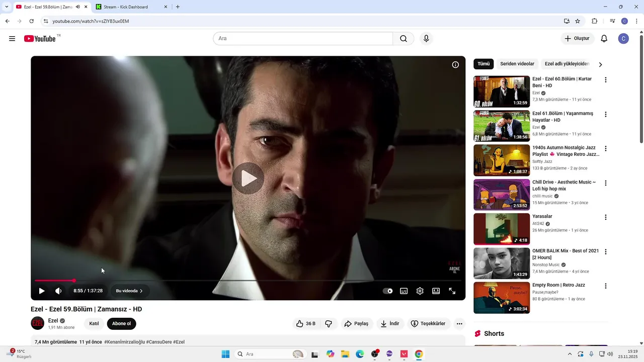Reload the page
644x362 pixels.
click(x=31, y=21)
